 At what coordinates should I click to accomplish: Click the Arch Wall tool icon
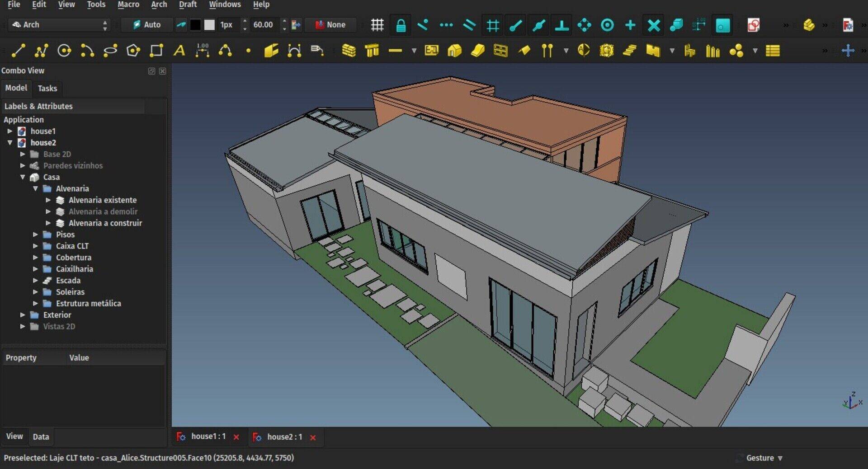pyautogui.click(x=349, y=51)
